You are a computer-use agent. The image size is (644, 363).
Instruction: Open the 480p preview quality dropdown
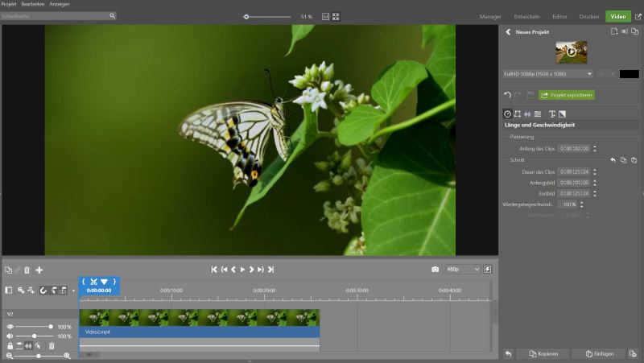pos(462,270)
